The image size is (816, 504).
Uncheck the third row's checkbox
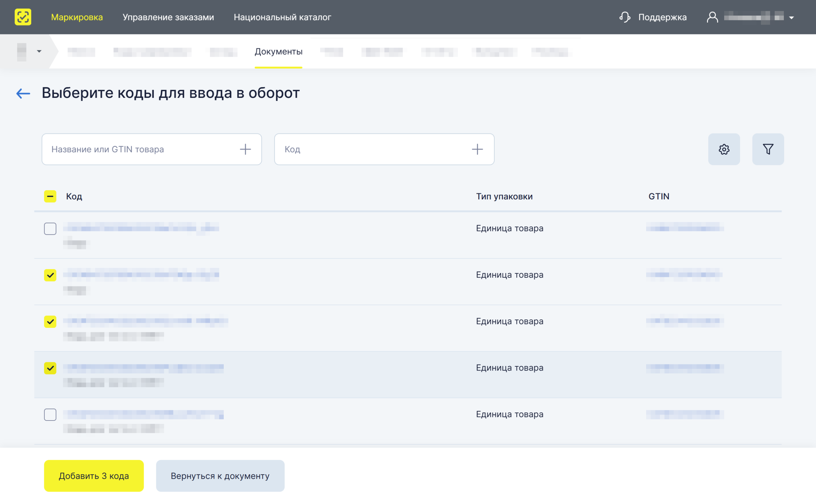[x=50, y=322]
